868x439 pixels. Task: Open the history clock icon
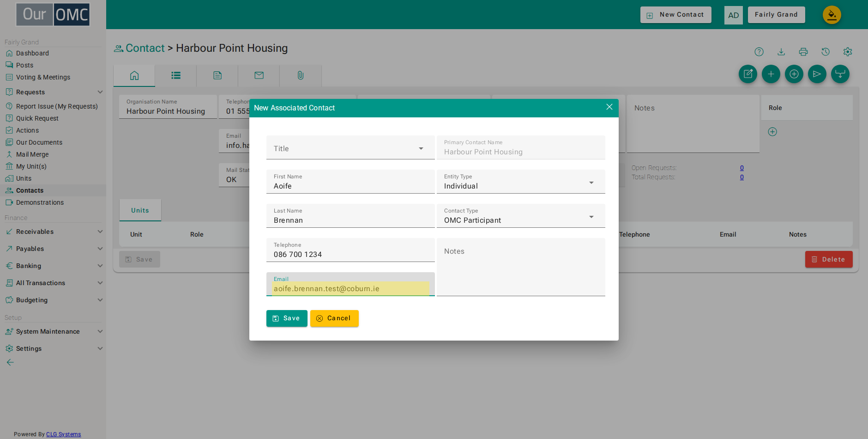tap(826, 52)
